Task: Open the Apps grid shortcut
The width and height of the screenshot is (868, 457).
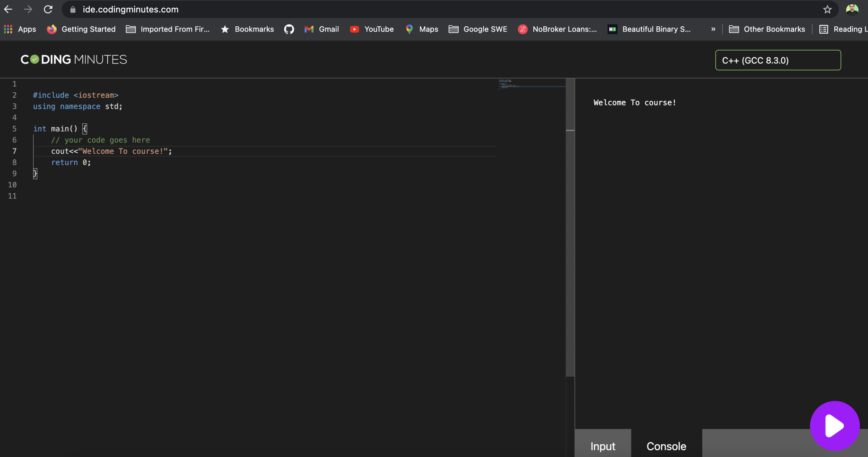Action: (x=20, y=29)
